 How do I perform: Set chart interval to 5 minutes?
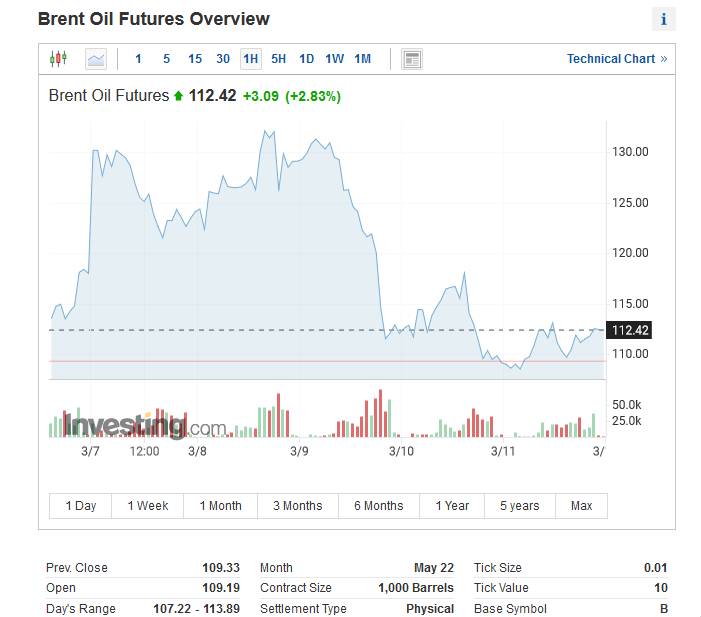pos(166,59)
